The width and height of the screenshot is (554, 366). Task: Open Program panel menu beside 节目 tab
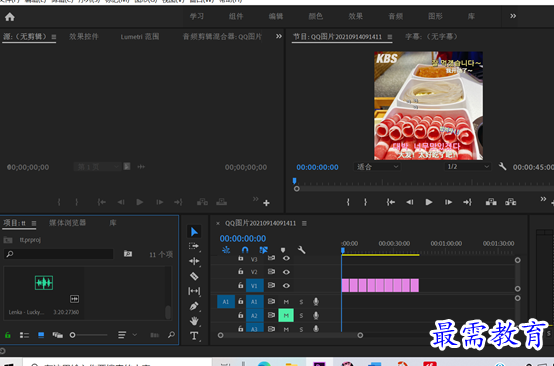[390, 37]
